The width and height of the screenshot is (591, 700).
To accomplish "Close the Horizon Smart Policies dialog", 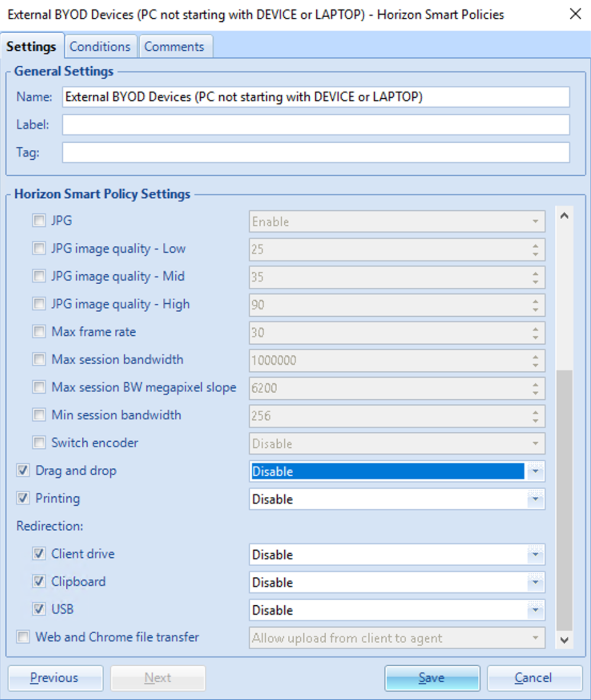I will click(574, 15).
